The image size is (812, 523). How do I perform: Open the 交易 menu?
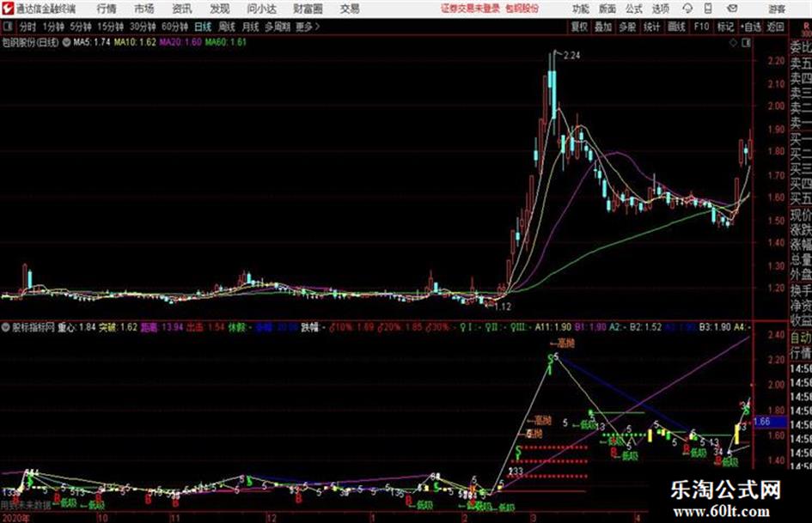(x=350, y=9)
